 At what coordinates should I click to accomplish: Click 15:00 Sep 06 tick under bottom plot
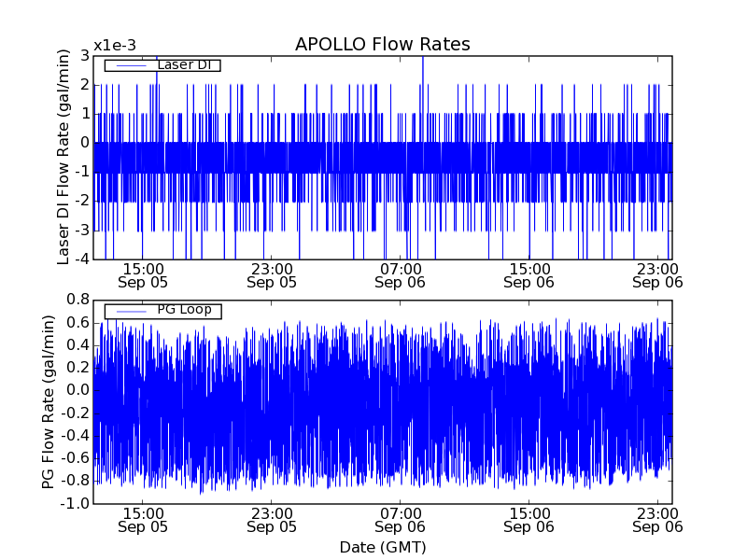tap(529, 519)
